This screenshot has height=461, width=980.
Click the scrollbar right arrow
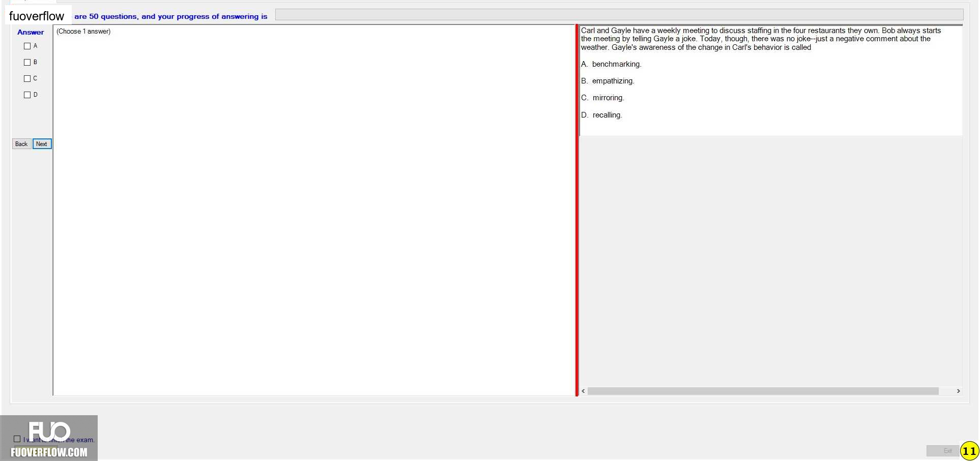pyautogui.click(x=958, y=391)
